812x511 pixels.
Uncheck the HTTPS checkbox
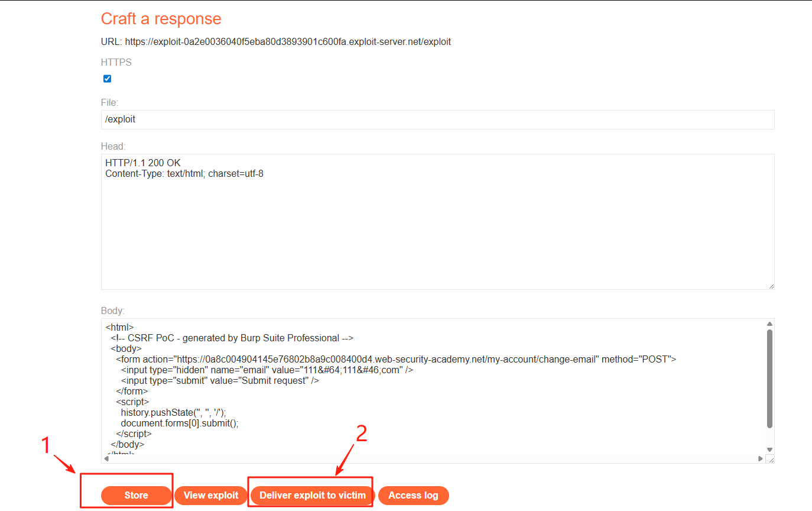tap(107, 79)
